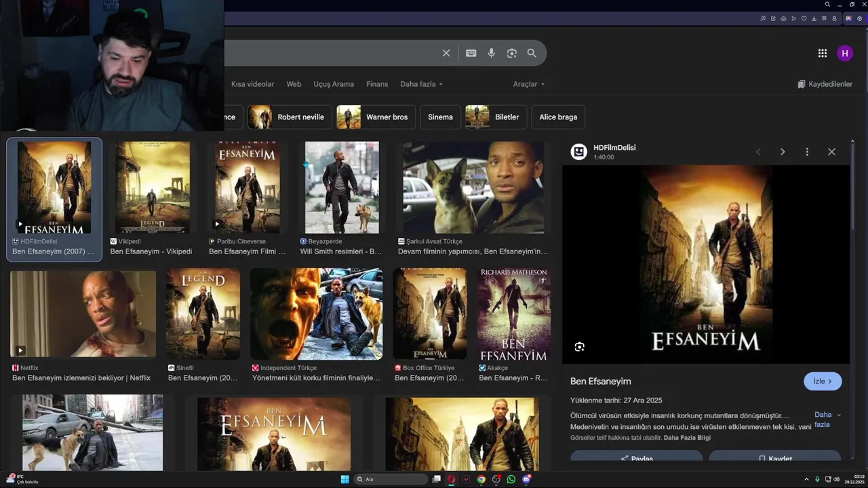This screenshot has height=488, width=868.
Task: Go to previous image in preview panel
Action: point(758,152)
